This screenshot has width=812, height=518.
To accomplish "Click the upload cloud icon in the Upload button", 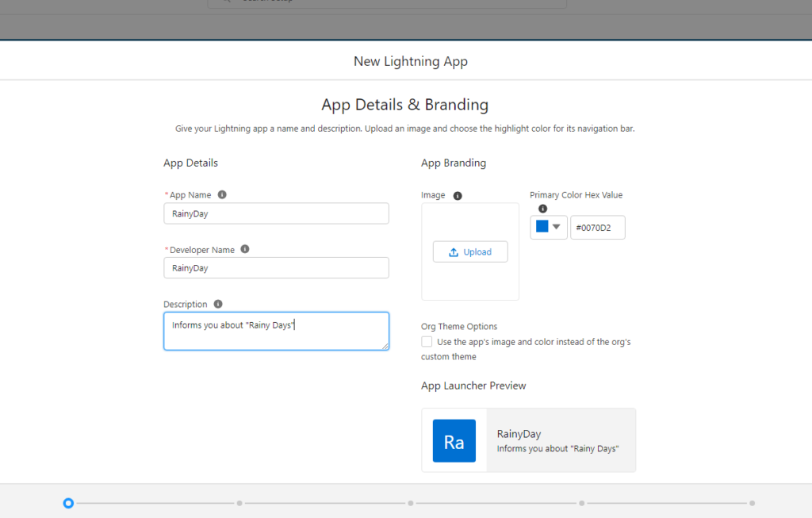I will coord(454,251).
